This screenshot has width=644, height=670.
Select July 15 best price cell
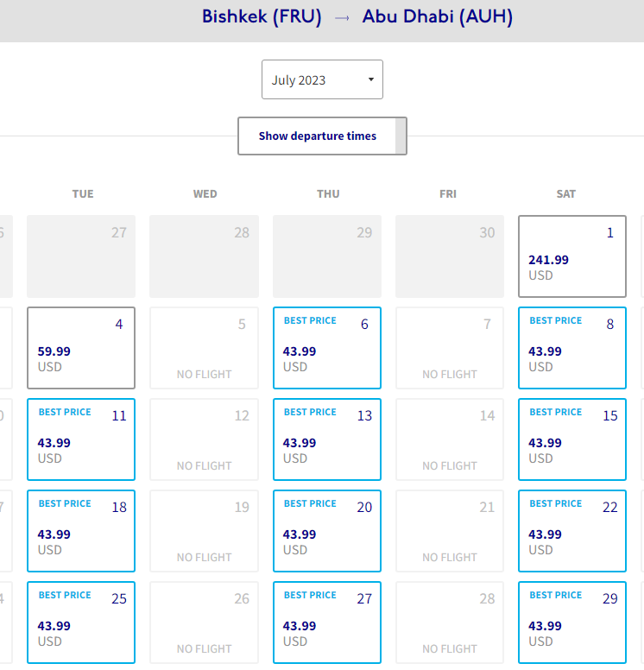[x=572, y=439]
